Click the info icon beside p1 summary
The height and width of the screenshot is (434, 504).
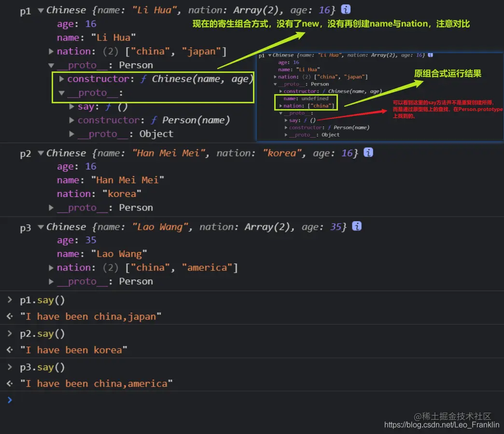pyautogui.click(x=346, y=9)
